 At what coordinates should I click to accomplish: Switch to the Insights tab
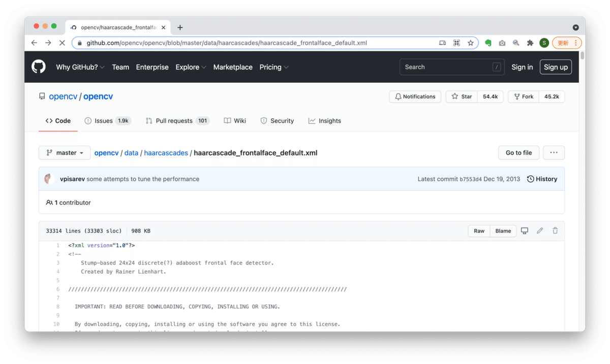click(324, 121)
